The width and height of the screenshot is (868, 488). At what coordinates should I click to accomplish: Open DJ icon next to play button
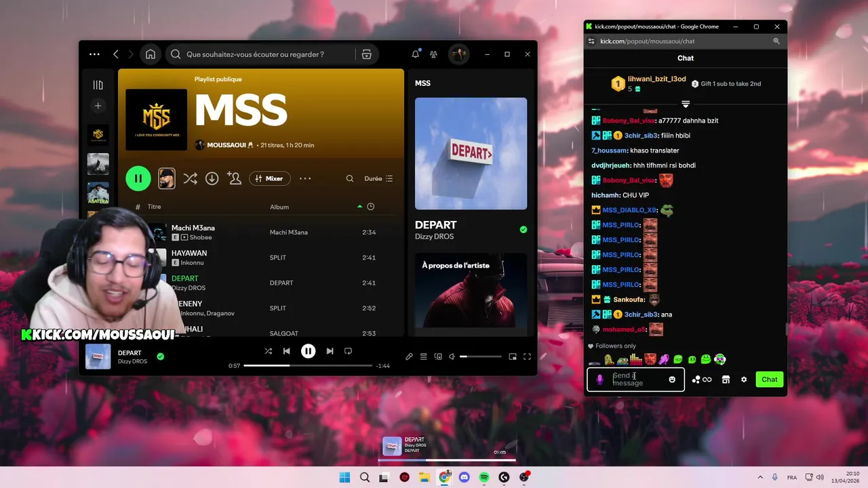tap(166, 178)
